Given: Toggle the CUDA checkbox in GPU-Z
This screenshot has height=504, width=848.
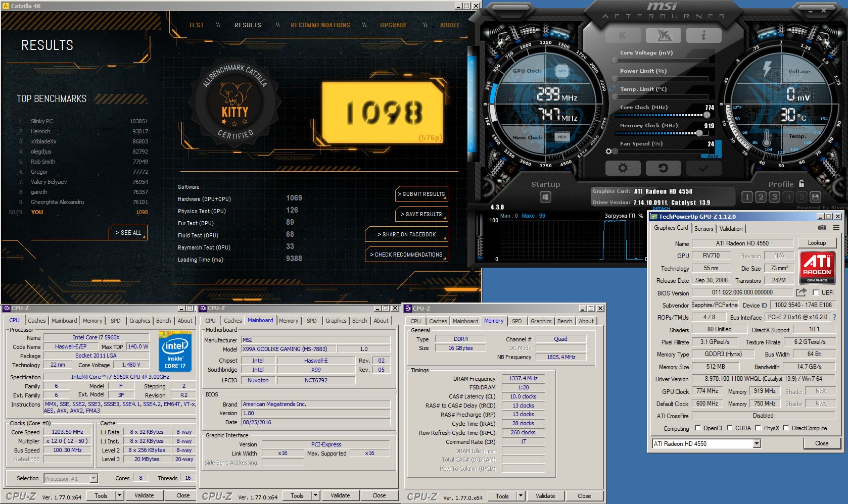Looking at the screenshot, I should click(x=730, y=428).
